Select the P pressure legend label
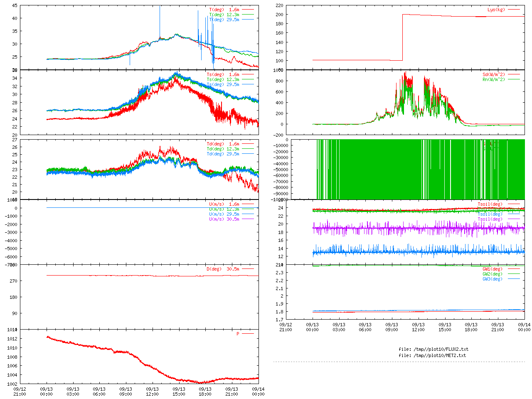 point(238,334)
